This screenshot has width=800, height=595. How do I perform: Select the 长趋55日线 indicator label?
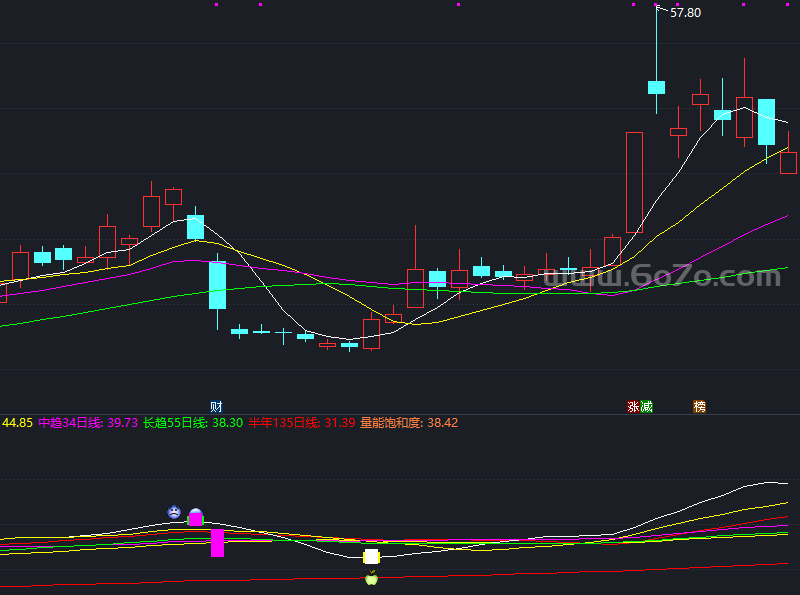(177, 423)
